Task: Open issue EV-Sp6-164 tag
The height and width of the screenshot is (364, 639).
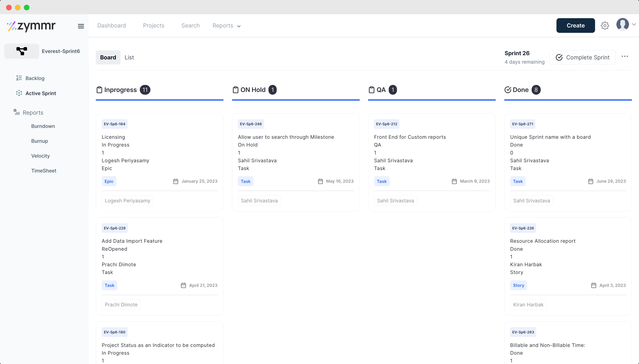Action: (114, 124)
